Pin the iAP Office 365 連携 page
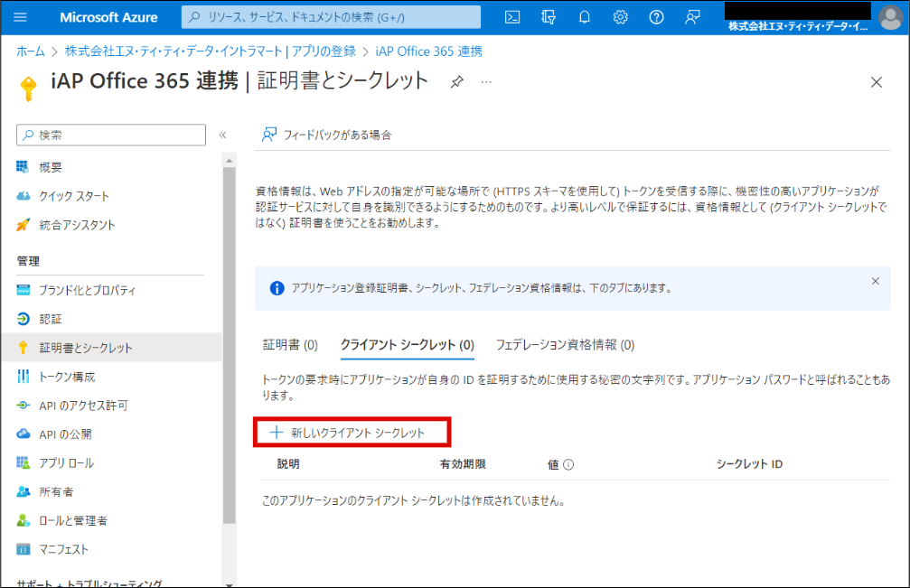Viewport: 910px width, 588px height. pos(457,82)
